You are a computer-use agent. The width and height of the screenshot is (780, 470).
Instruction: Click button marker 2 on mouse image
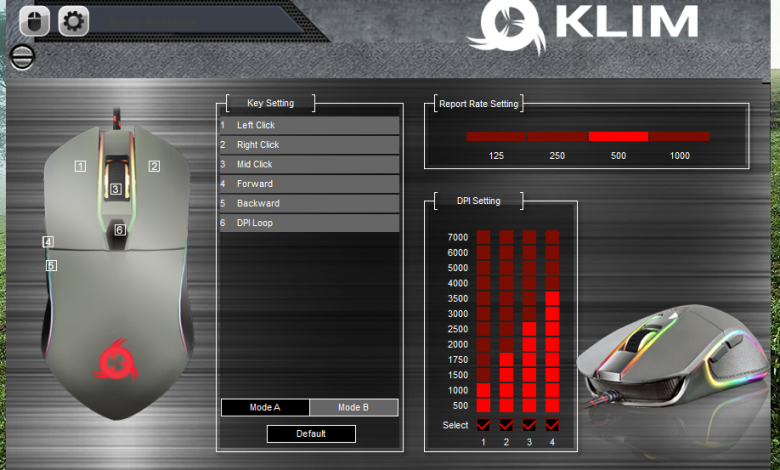tap(154, 166)
